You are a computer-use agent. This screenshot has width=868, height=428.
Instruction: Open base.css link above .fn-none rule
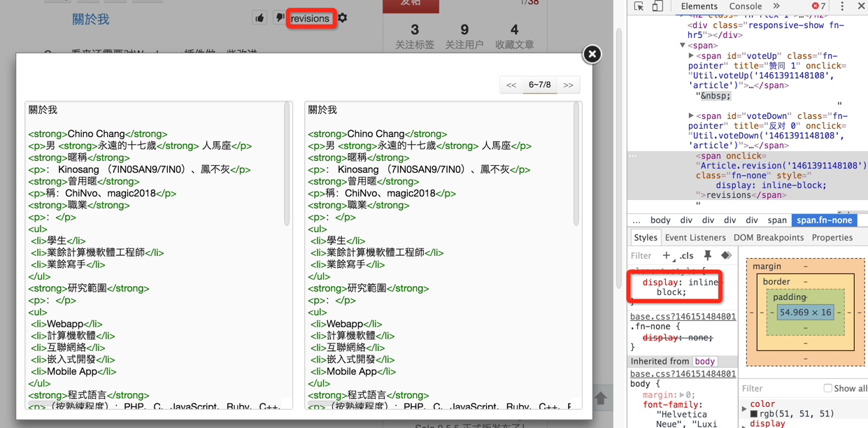[x=683, y=316]
